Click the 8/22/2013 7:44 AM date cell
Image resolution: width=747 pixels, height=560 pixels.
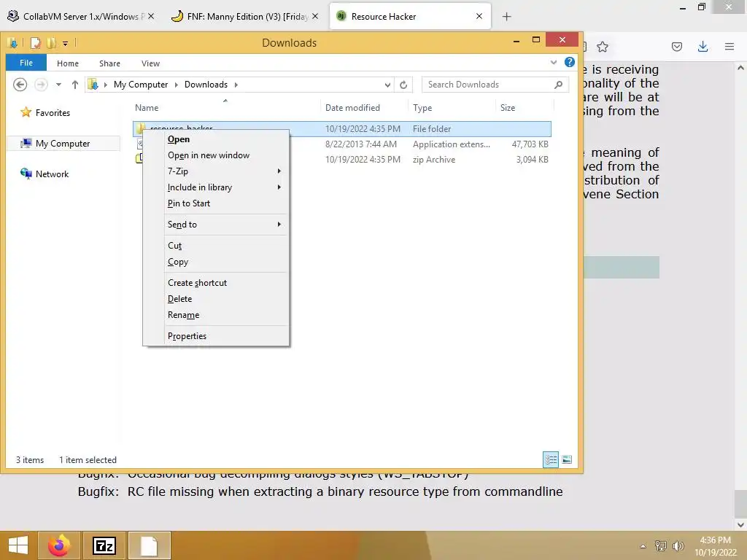[360, 144]
